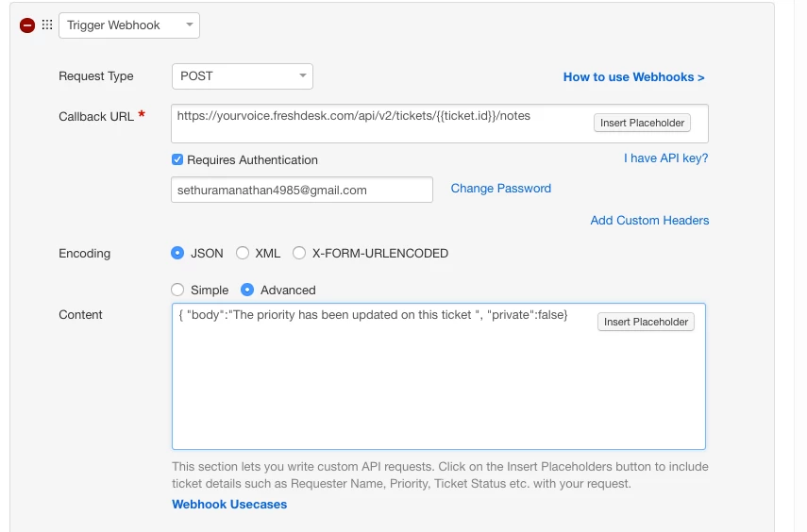Click Add Custom Headers link
Viewport: 807px width, 532px height.
click(x=649, y=220)
